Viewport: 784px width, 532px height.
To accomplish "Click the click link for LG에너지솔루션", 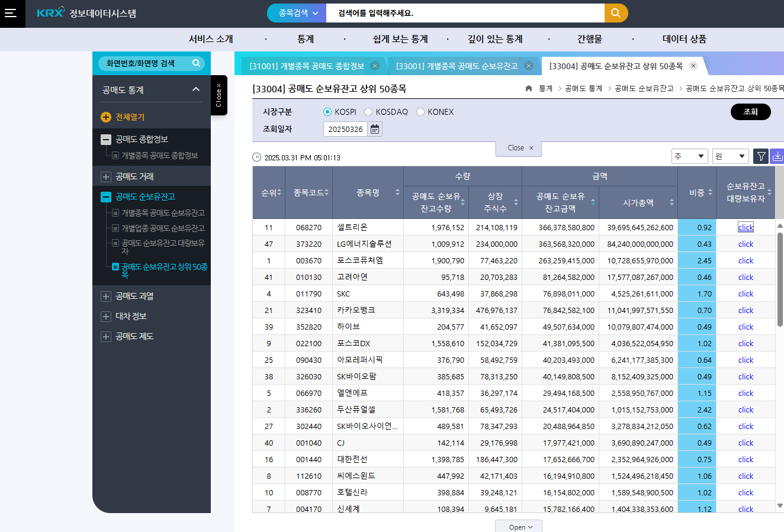I will pos(746,244).
